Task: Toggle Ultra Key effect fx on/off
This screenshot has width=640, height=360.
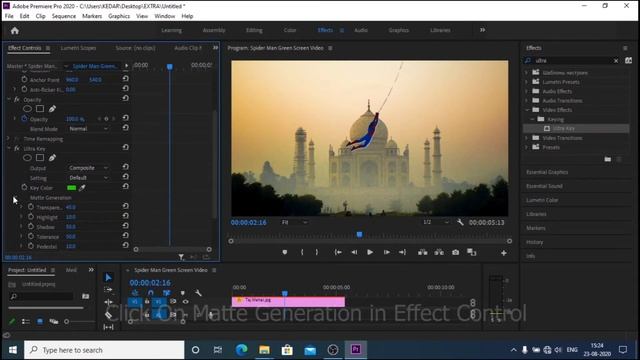Action: (x=17, y=149)
